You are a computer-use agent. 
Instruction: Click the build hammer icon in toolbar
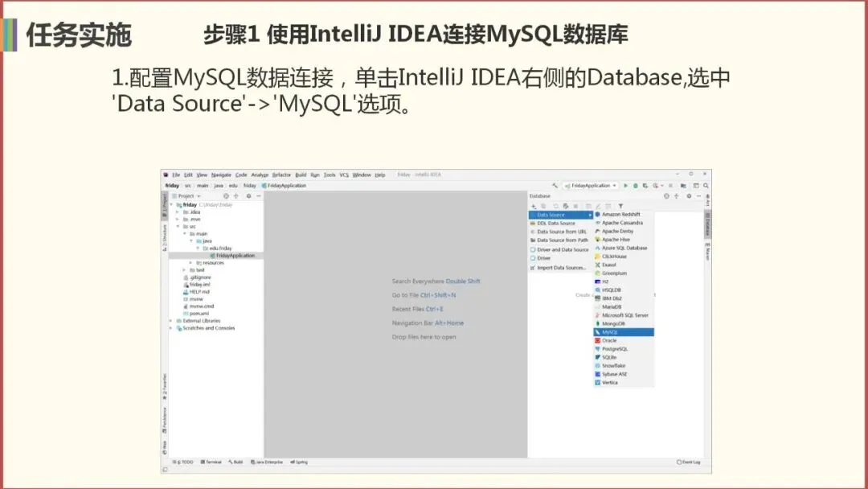click(x=555, y=186)
